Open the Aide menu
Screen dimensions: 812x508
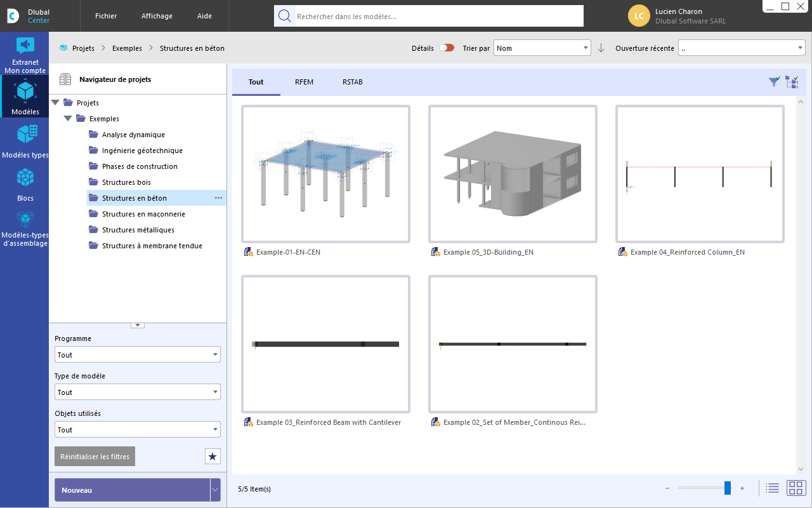[204, 16]
